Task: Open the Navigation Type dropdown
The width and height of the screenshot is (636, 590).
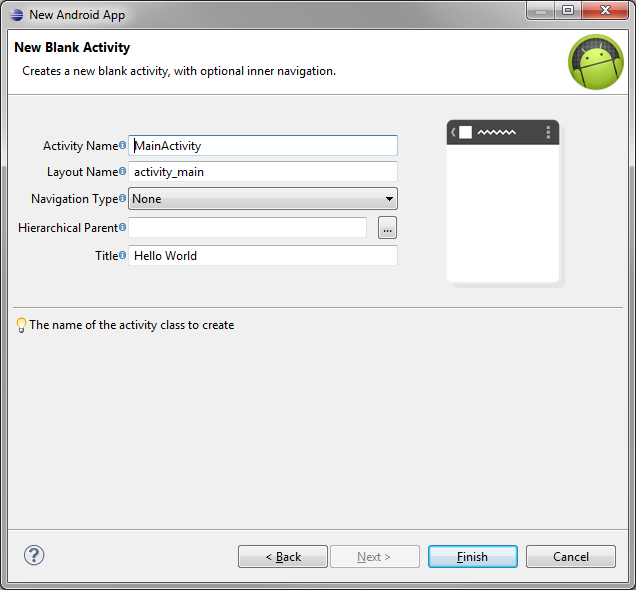Action: [263, 198]
